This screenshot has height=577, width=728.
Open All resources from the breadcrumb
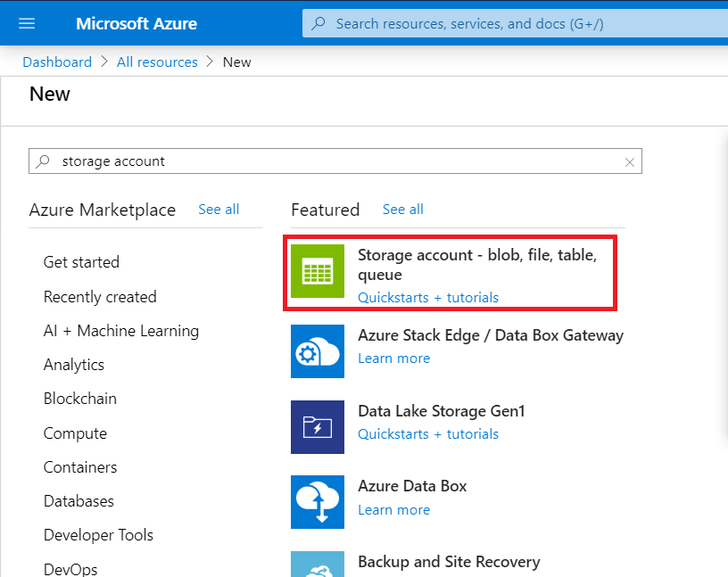click(x=157, y=62)
